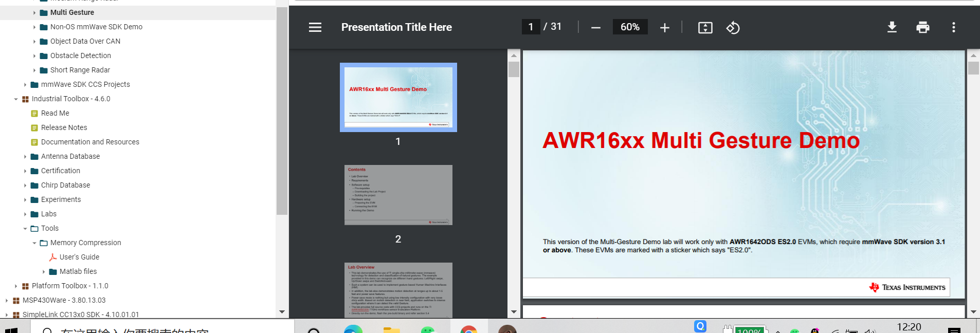Viewport: 980px width, 333px height.
Task: Click the page number input field
Action: (531, 27)
